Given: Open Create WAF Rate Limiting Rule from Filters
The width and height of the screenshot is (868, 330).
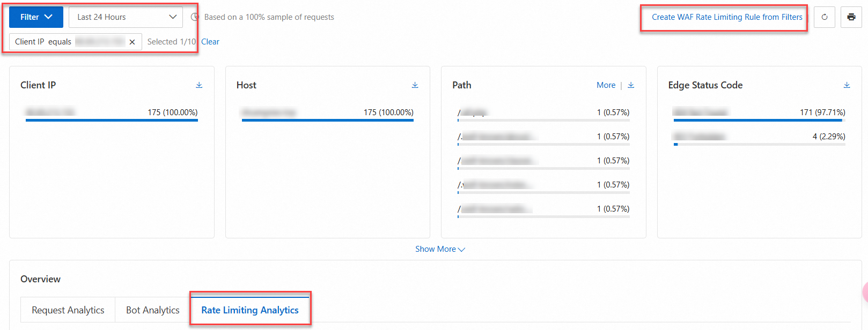Looking at the screenshot, I should click(727, 17).
